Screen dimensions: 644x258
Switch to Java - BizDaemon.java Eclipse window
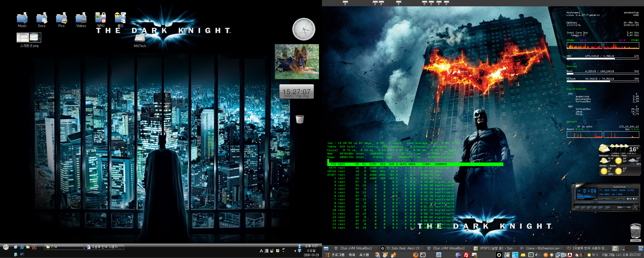coord(541,248)
